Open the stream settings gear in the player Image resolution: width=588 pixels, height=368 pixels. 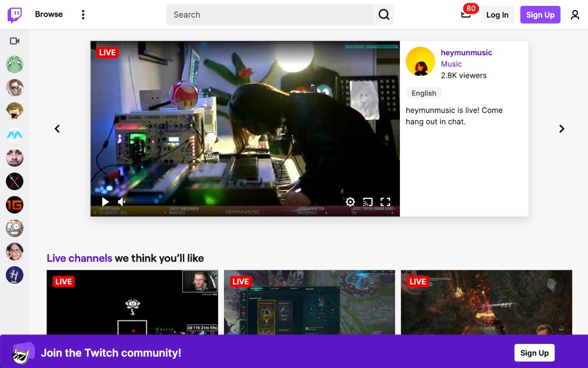click(x=350, y=202)
